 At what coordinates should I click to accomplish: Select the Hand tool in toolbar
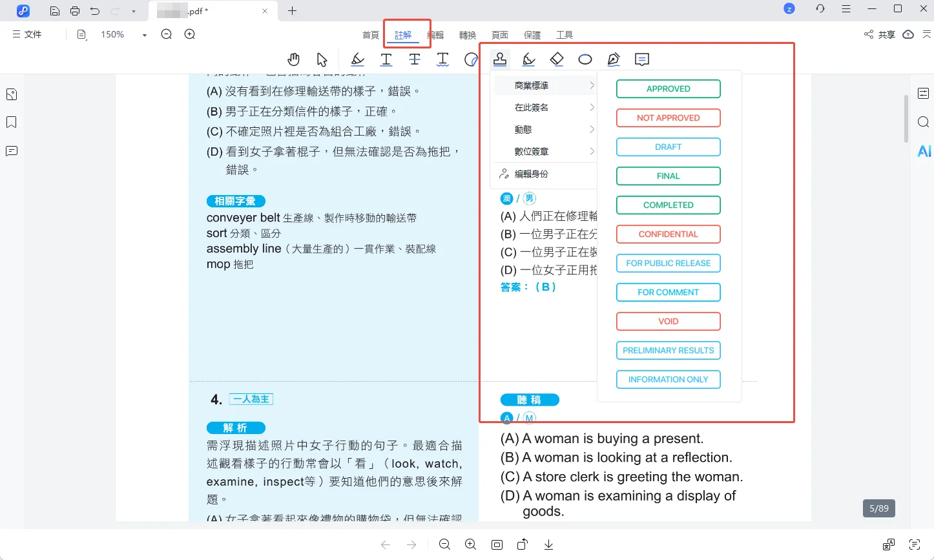click(293, 59)
